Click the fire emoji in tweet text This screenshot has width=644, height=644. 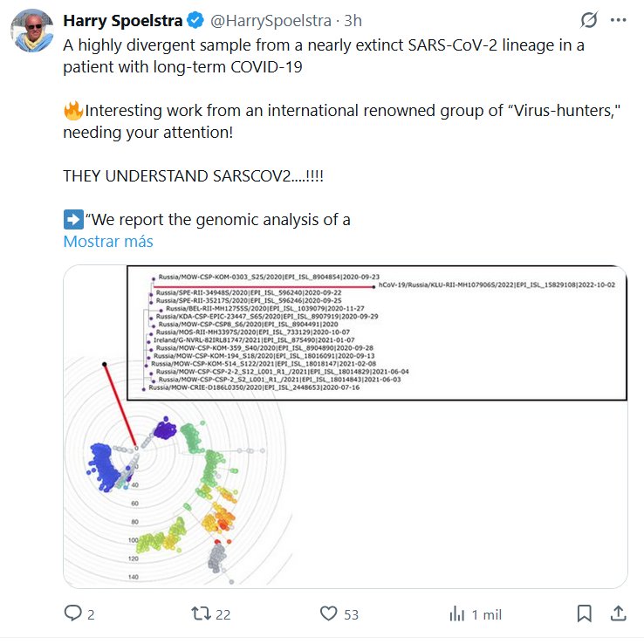[x=72, y=111]
